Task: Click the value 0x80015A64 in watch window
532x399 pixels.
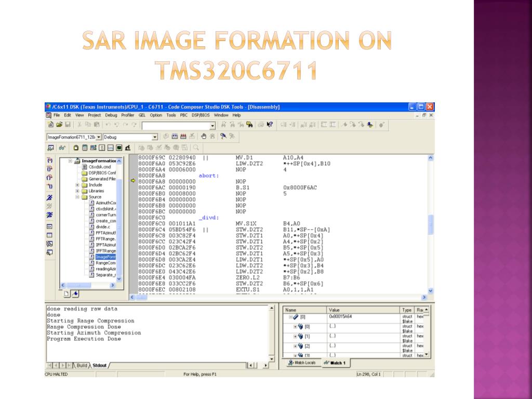Action: click(340, 316)
